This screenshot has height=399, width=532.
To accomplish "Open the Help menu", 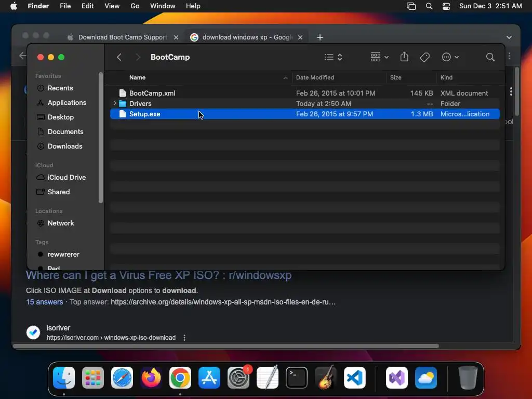I will coord(193,6).
